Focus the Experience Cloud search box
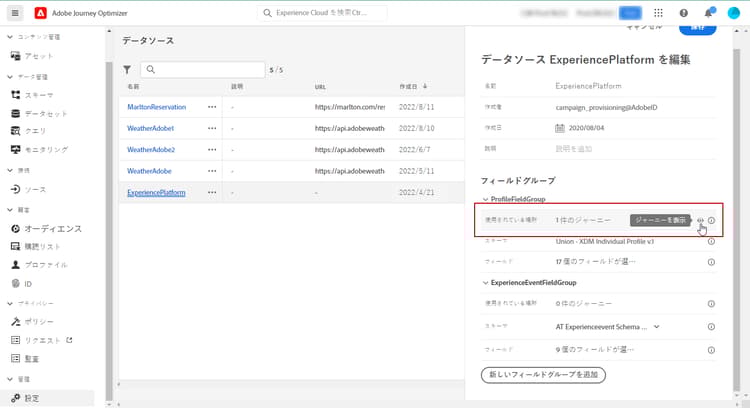The height and width of the screenshot is (408, 750). click(x=322, y=13)
